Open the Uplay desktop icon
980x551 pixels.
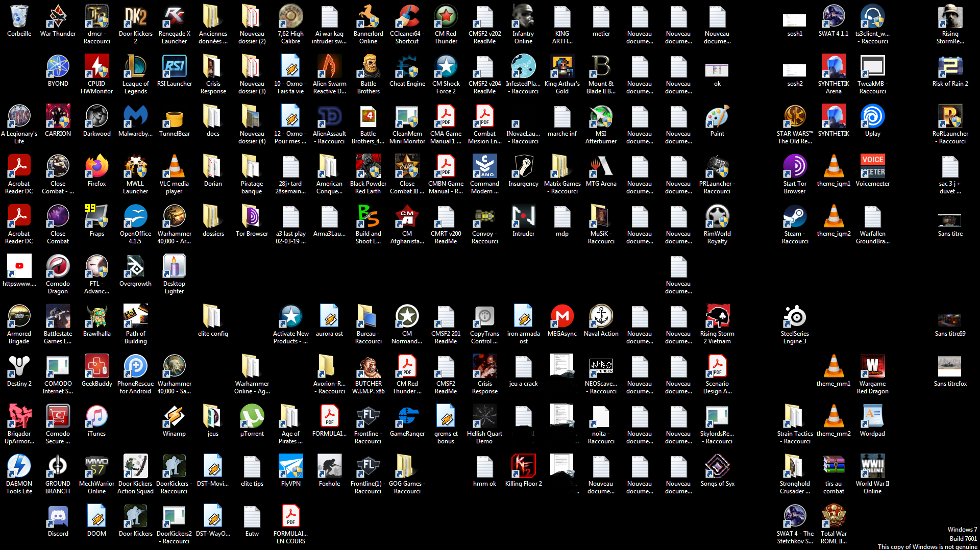[x=872, y=120]
